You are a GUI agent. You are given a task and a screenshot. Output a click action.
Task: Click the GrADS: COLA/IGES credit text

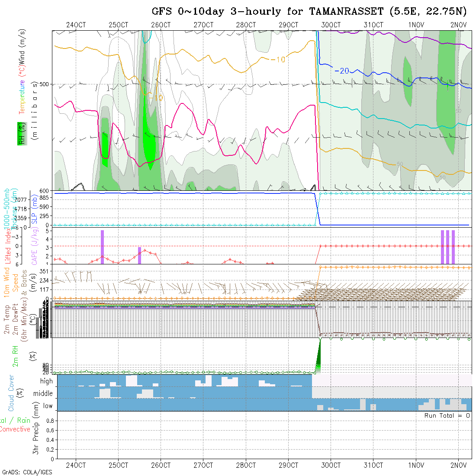(27, 472)
